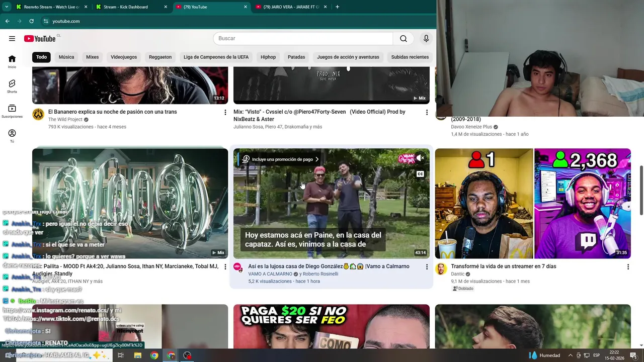Open El Bananero explica video title

113,112
